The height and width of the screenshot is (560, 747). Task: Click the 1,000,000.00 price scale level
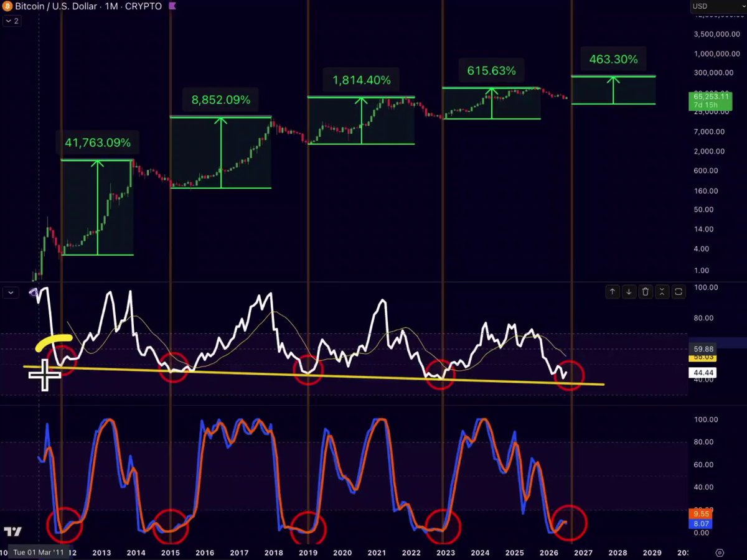pyautogui.click(x=716, y=54)
